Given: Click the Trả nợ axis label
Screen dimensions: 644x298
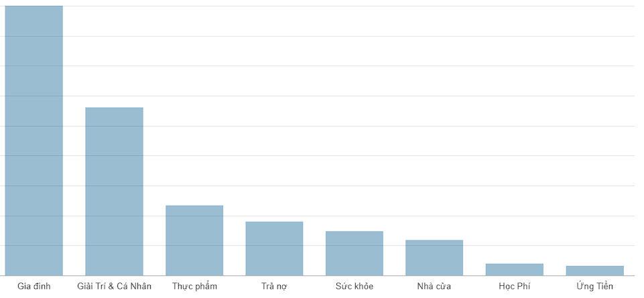Looking at the screenshot, I should coord(274,286).
